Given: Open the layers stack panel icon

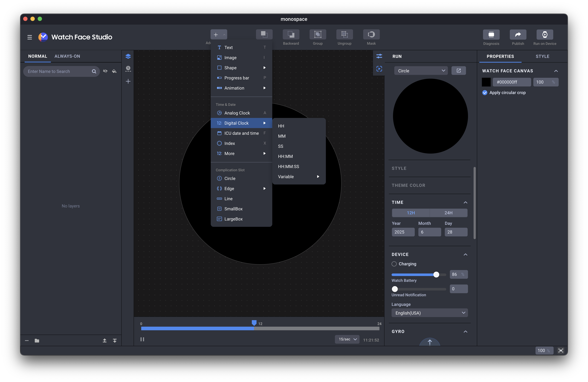Looking at the screenshot, I should pyautogui.click(x=128, y=56).
